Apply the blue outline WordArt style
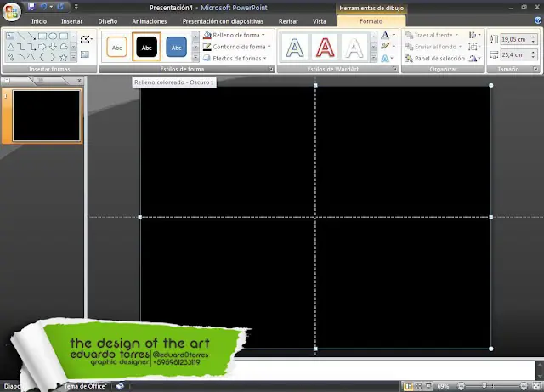 (x=295, y=48)
